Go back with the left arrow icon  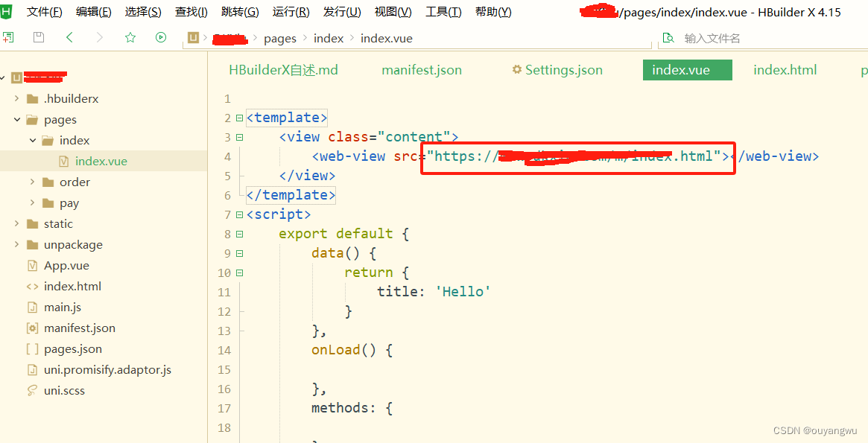tap(69, 38)
